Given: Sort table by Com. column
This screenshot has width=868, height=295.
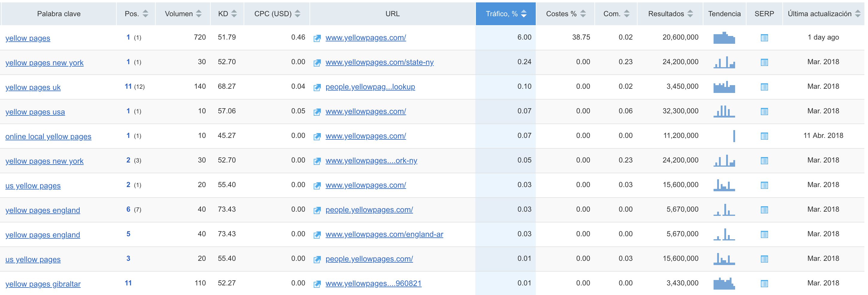Looking at the screenshot, I should click(x=626, y=13).
